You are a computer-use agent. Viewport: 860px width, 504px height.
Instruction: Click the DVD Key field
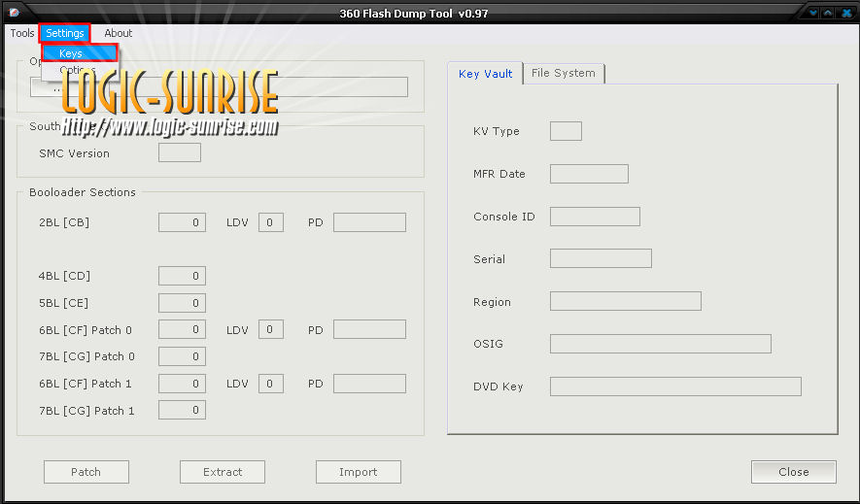(675, 386)
